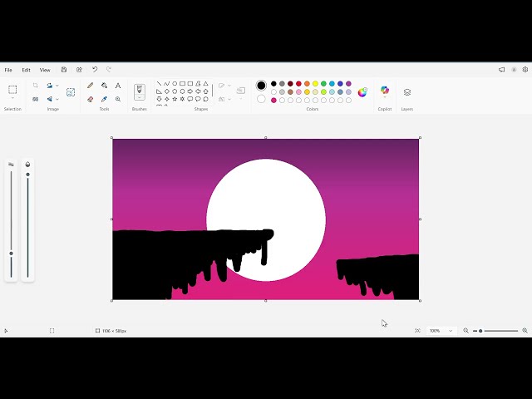Pick the Five-point star shape
This screenshot has height=399, width=532.
(175, 99)
